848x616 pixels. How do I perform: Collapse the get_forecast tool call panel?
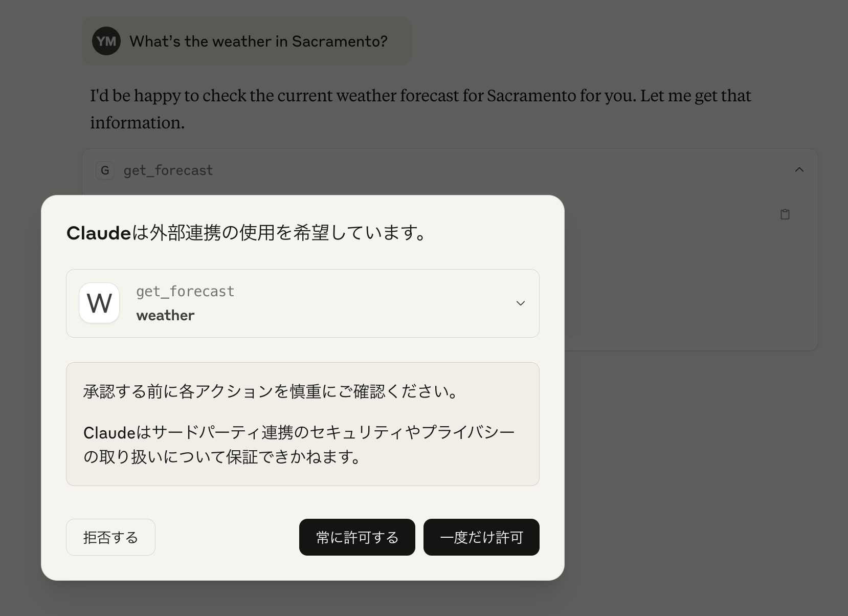click(x=799, y=170)
